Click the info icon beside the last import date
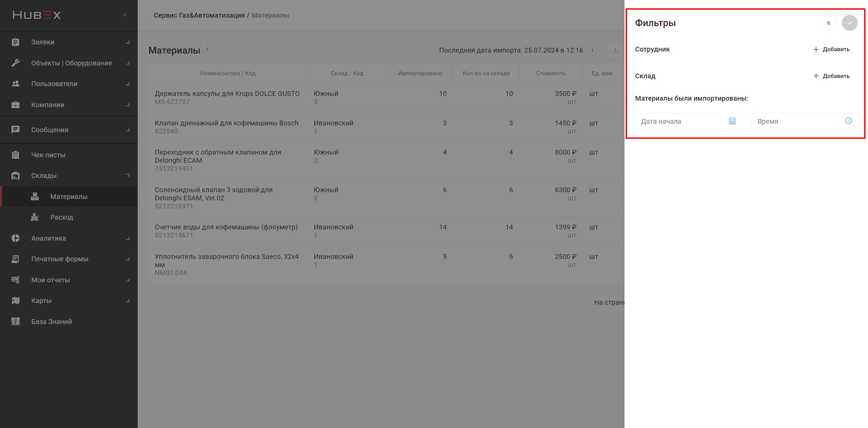Viewport: 868px width, 428px height. 592,50
